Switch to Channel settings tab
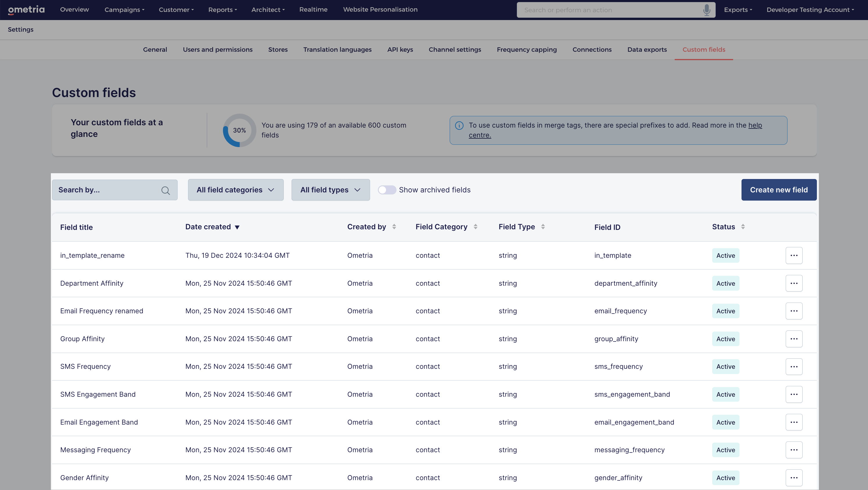This screenshot has width=868, height=490. tap(455, 49)
